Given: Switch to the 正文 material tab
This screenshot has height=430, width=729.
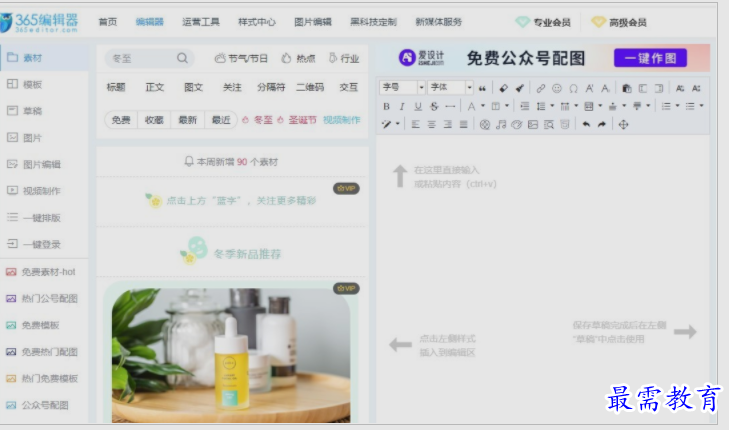Looking at the screenshot, I should click(x=154, y=87).
